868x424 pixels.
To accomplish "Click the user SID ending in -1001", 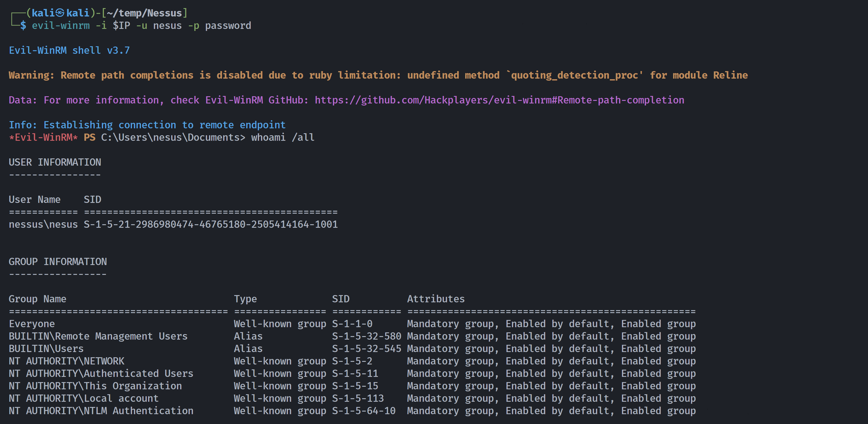I will click(211, 225).
